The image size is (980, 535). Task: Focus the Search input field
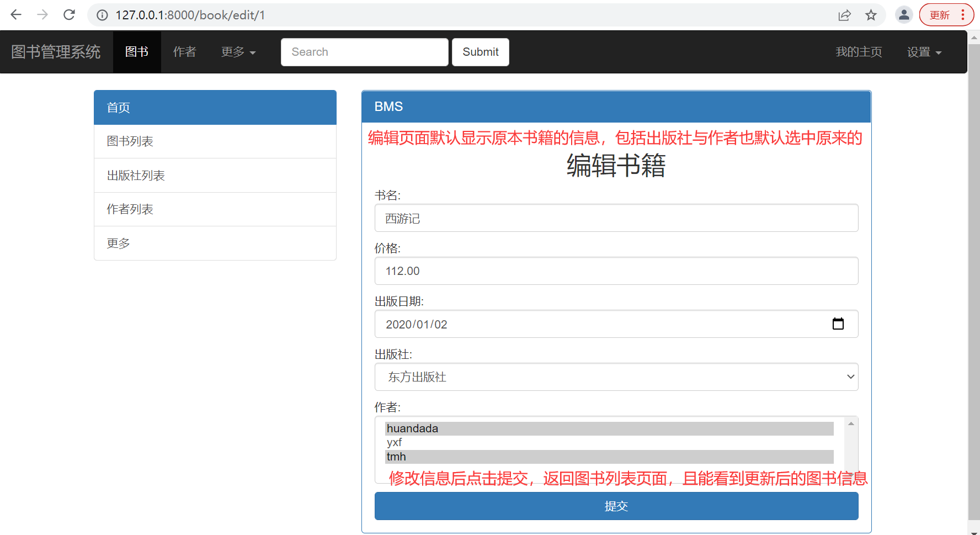[364, 52]
